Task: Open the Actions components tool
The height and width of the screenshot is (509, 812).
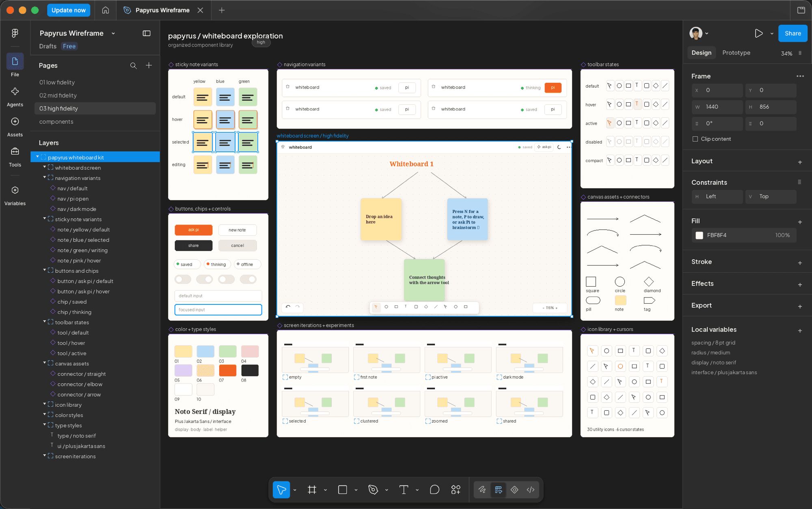Action: point(456,490)
